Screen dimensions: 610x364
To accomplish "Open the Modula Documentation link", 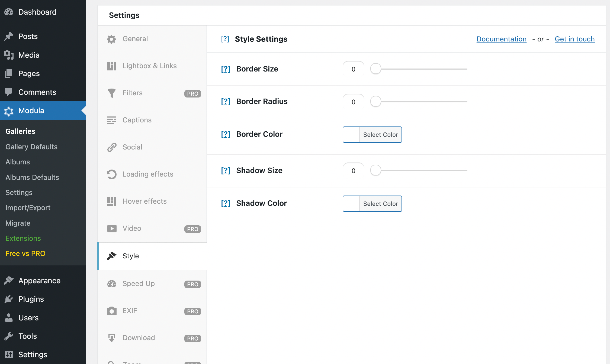I will click(501, 39).
